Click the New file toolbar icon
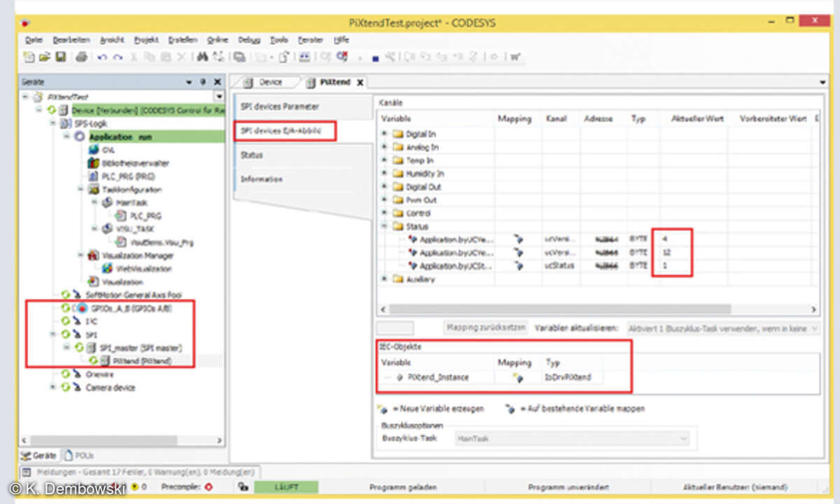840x504 pixels. tap(29, 57)
